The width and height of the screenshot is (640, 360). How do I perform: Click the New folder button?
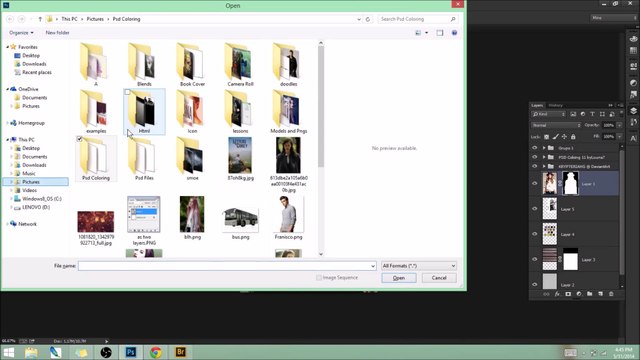tap(57, 33)
